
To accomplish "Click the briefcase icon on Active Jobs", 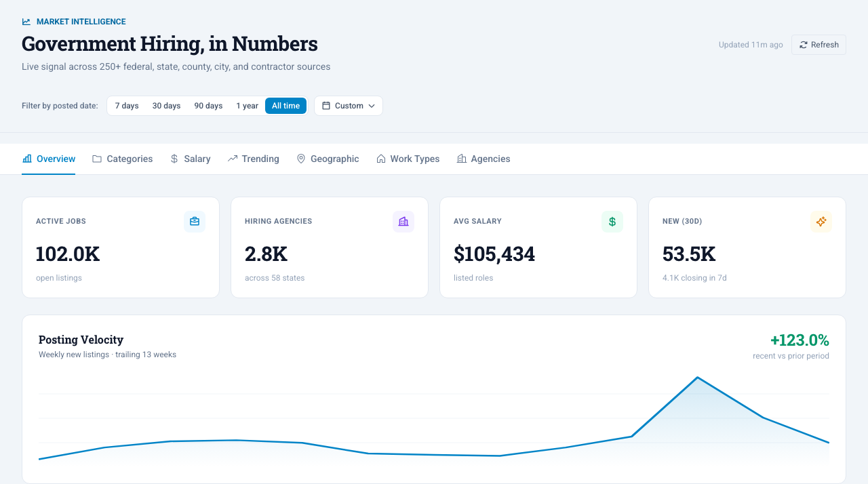I will click(195, 222).
